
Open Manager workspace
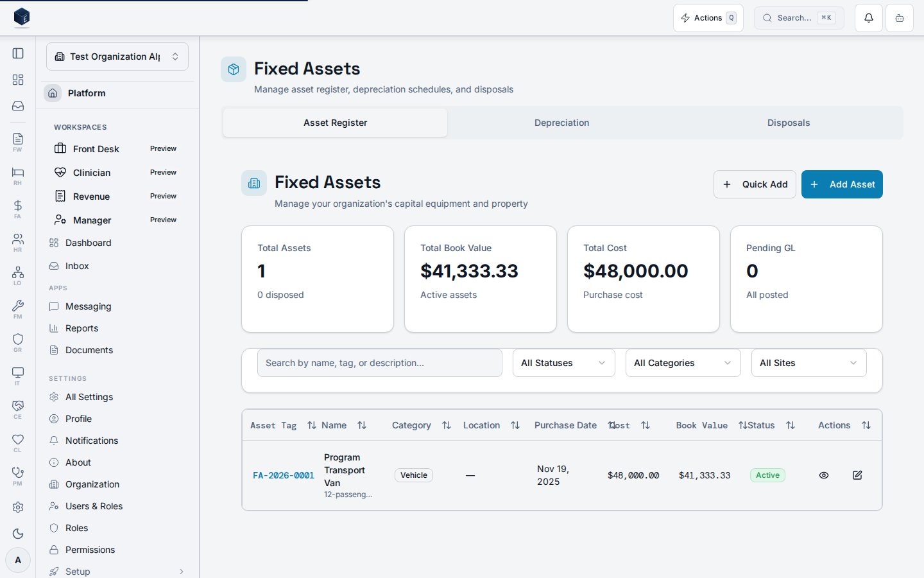click(x=117, y=220)
